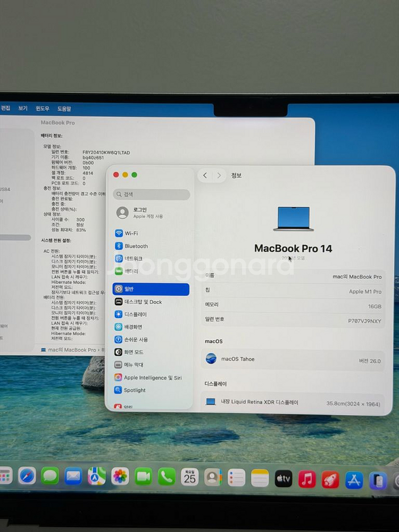Click the built-in display icon
The image size is (399, 532).
211,402
